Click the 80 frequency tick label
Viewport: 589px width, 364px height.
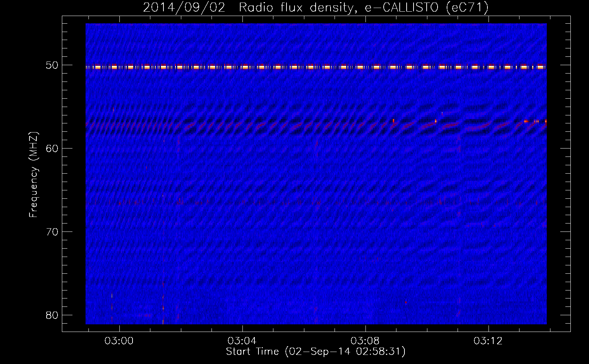point(52,315)
